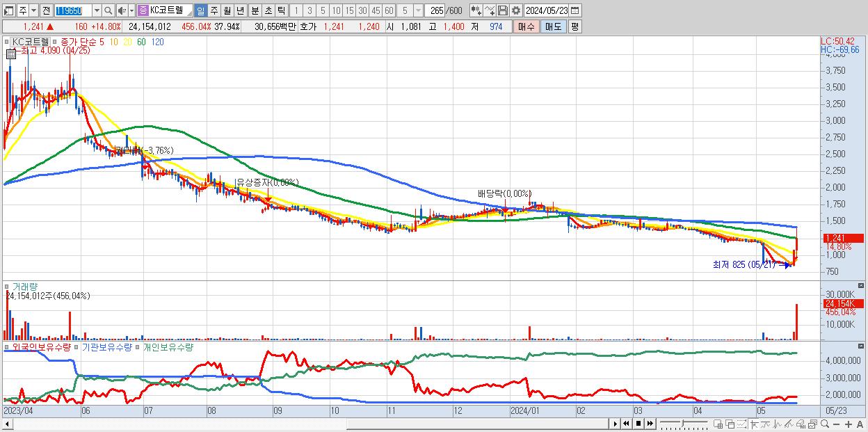Toggle the 기관보유수량 legend box

pos(78,346)
